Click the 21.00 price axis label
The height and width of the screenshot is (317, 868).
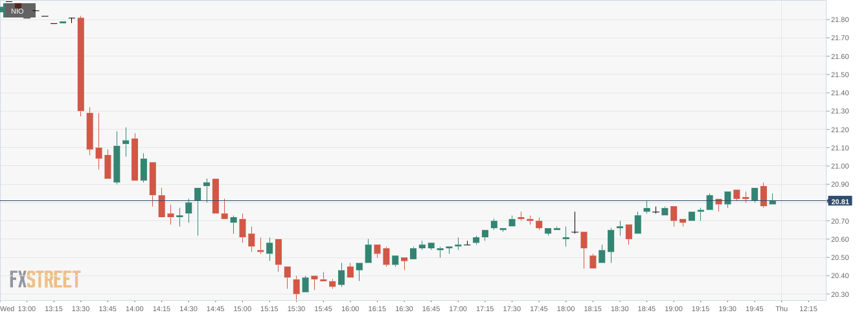point(839,167)
